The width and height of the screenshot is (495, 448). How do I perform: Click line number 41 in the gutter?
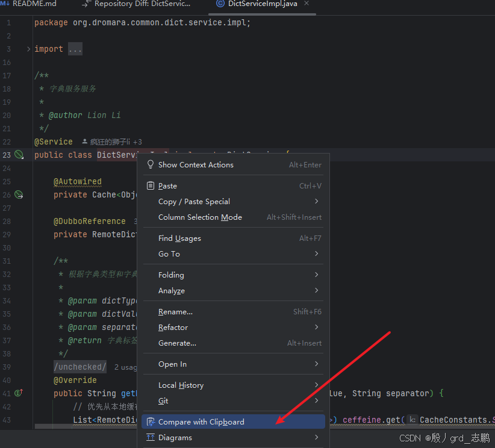point(7,393)
